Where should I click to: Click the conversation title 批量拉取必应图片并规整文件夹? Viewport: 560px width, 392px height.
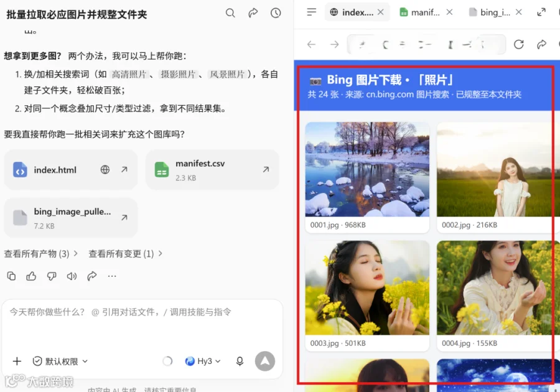pos(77,14)
